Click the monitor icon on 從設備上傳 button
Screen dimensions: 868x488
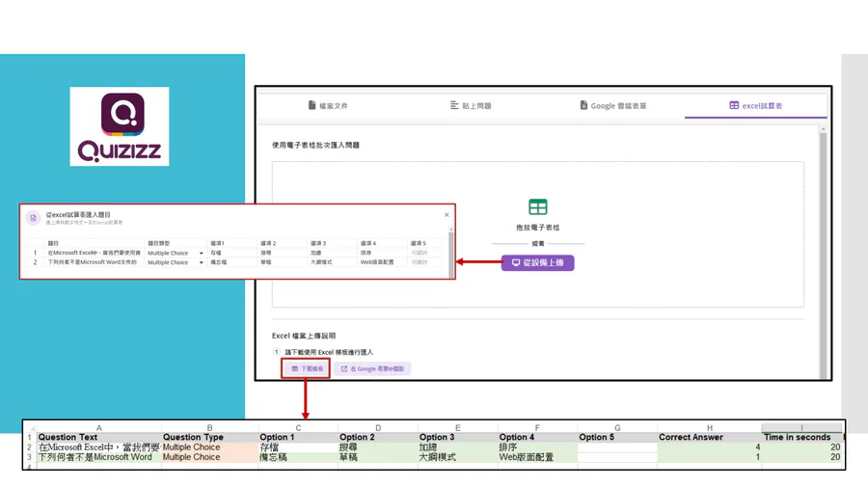click(516, 262)
